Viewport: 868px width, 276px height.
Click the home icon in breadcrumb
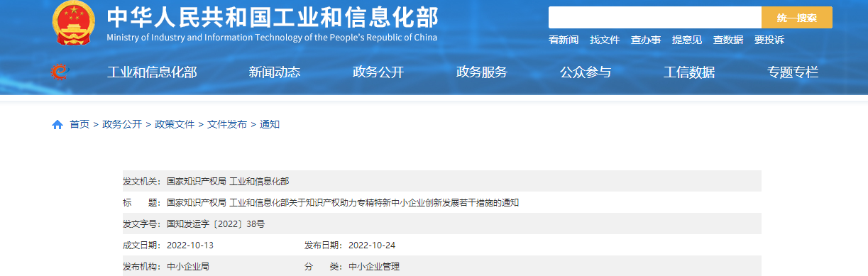(x=57, y=124)
